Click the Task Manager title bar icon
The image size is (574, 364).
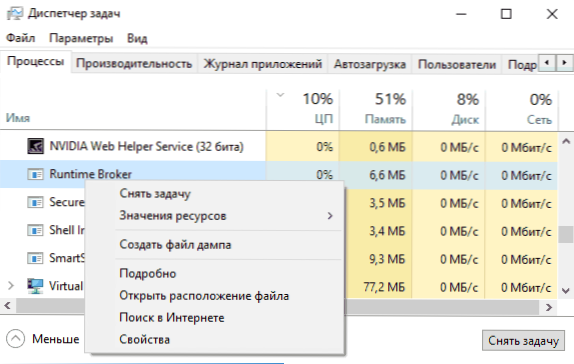[15, 14]
